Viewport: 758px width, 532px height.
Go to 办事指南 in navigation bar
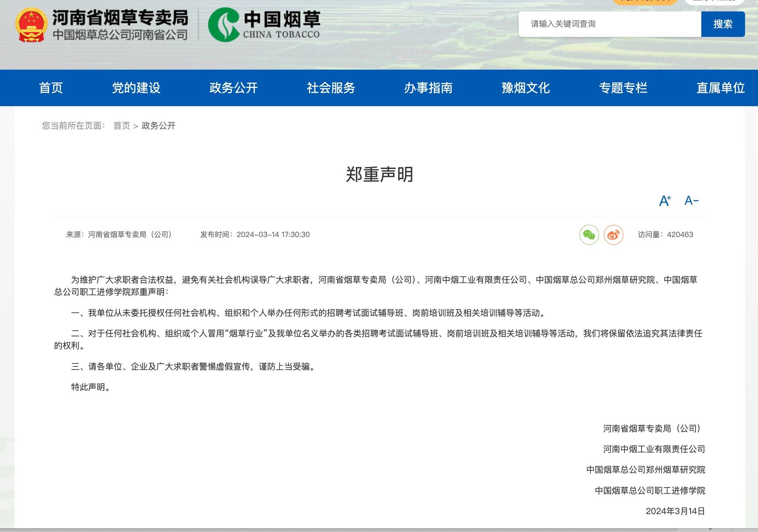coord(428,88)
